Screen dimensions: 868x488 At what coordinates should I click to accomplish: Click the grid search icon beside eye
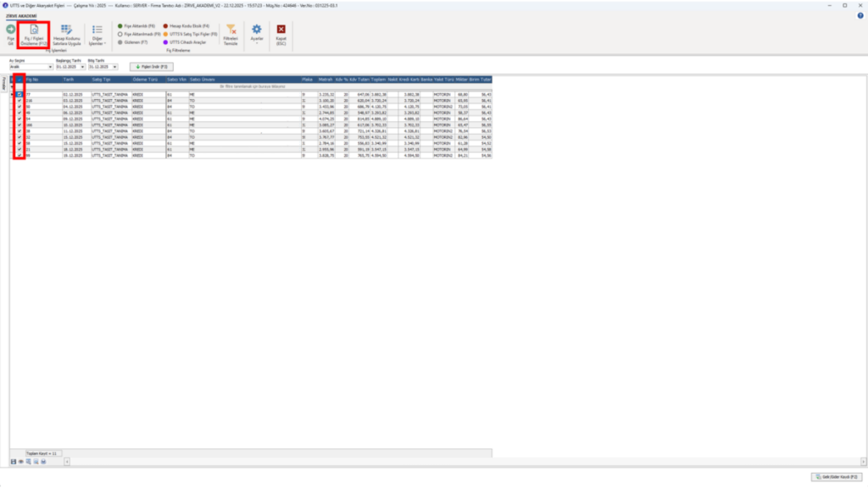click(x=28, y=462)
